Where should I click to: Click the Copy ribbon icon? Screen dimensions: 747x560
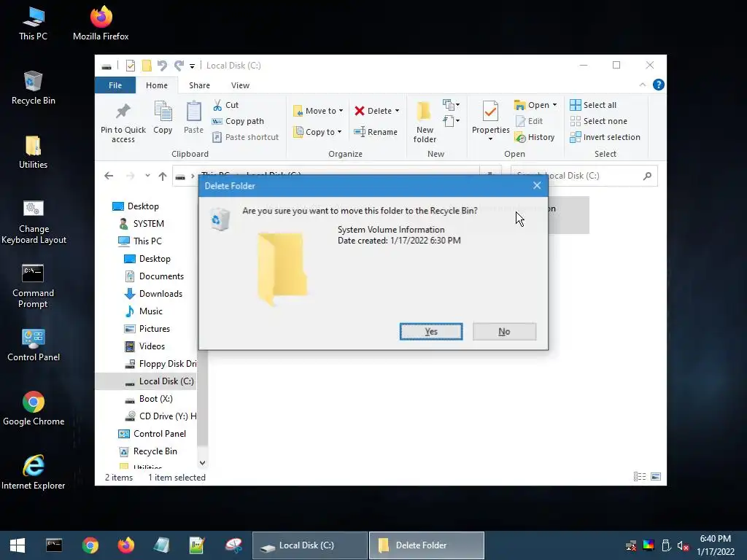[x=163, y=117]
